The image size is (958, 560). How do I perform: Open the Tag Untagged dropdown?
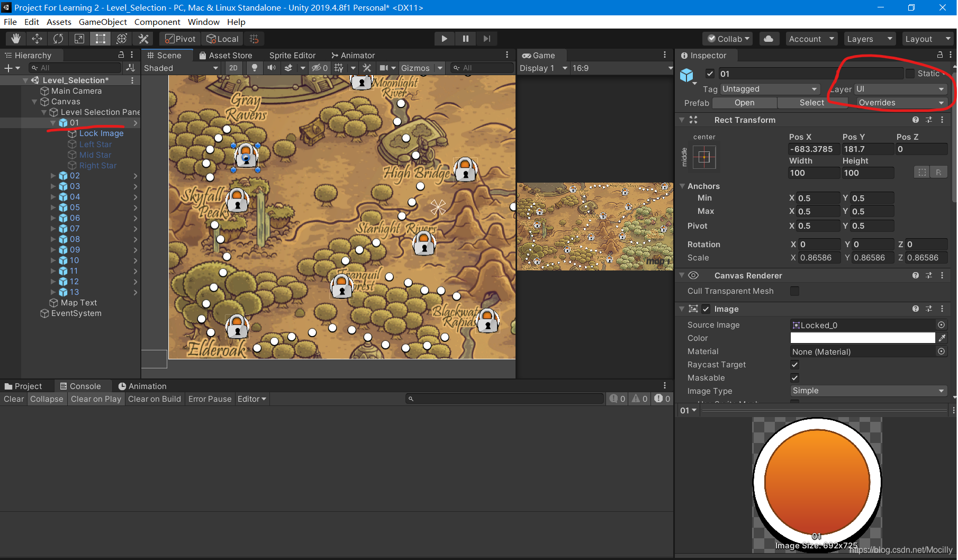[770, 89]
